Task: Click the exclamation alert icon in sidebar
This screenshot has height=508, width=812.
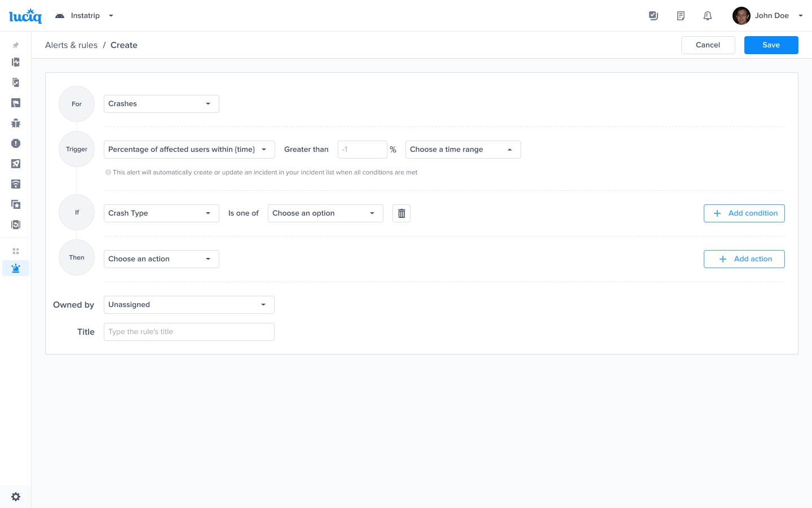Action: click(16, 143)
